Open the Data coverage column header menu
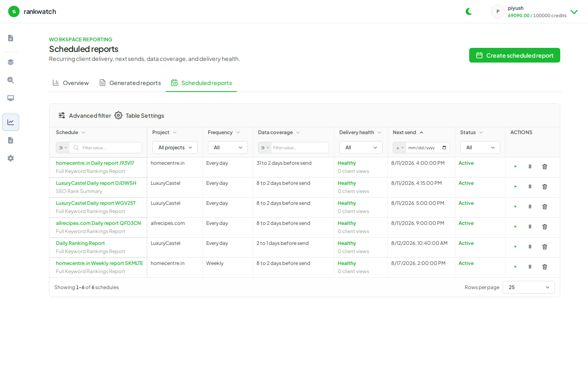 click(x=298, y=132)
